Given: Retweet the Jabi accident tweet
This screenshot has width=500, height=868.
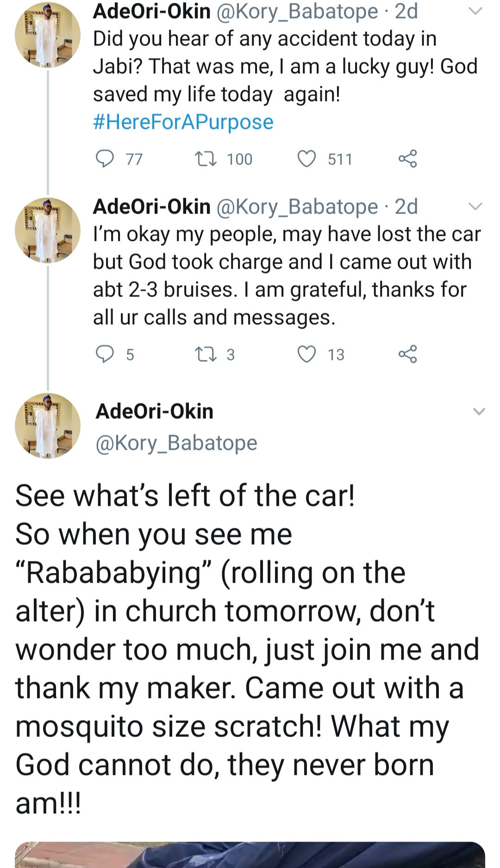Looking at the screenshot, I should (x=205, y=159).
